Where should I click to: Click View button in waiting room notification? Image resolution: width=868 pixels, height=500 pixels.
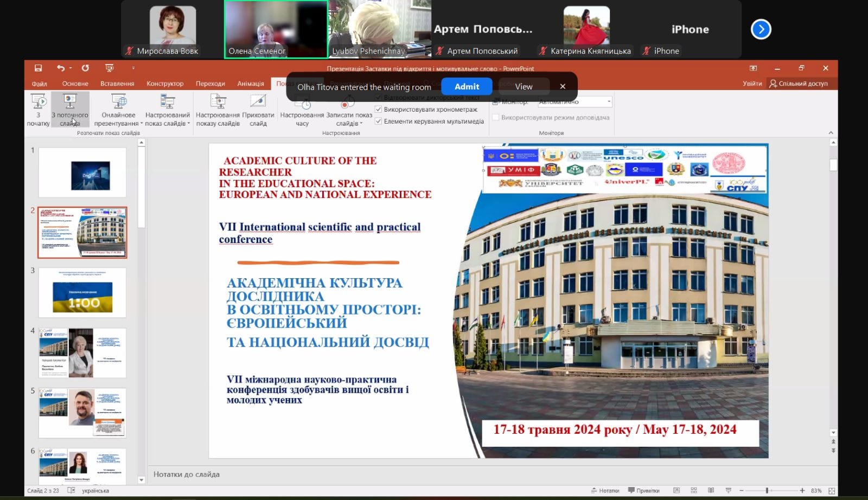click(x=524, y=87)
